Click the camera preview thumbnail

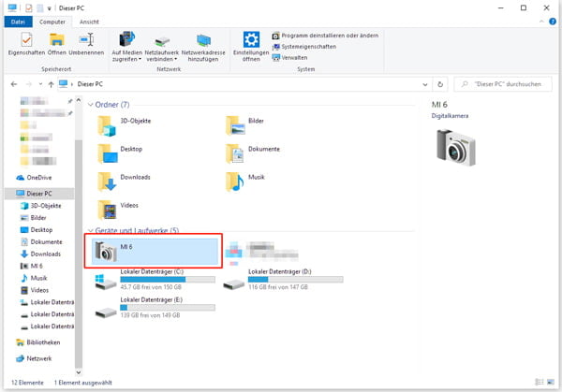click(456, 148)
